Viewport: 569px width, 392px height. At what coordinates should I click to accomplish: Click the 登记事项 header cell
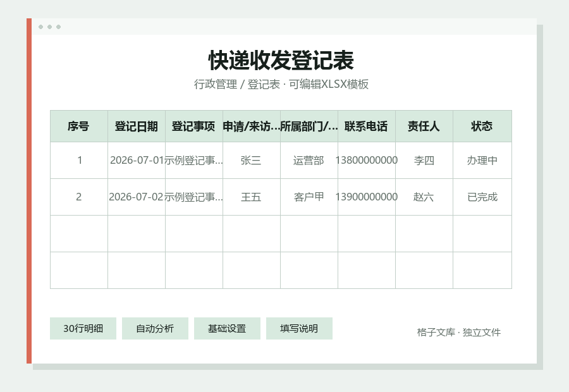(194, 126)
